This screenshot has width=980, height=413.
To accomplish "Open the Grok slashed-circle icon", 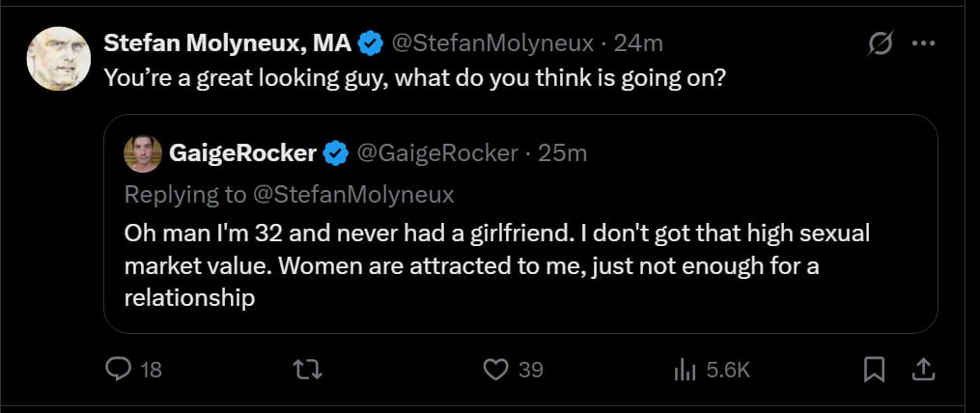I will pyautogui.click(x=882, y=43).
